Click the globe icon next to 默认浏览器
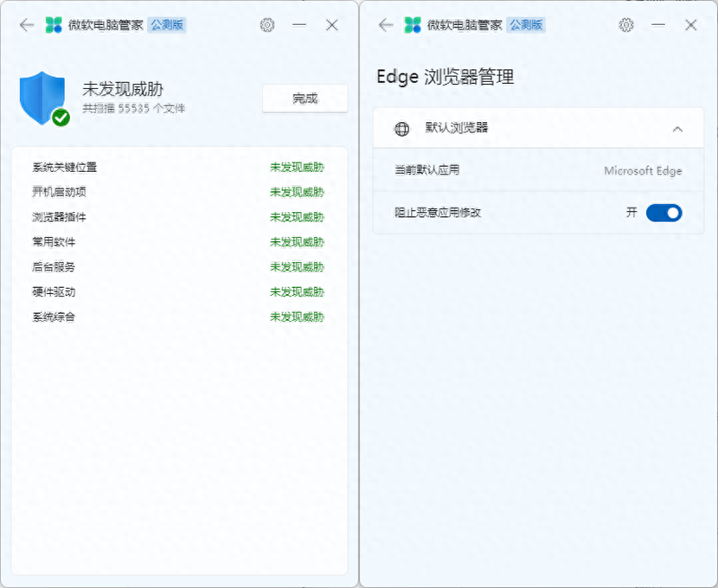The image size is (718, 588). pyautogui.click(x=401, y=128)
